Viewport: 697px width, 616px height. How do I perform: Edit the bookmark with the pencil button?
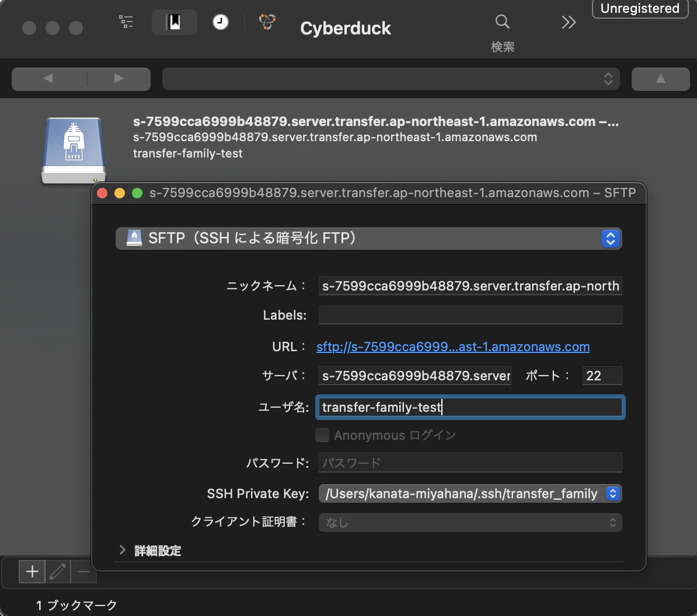[58, 572]
